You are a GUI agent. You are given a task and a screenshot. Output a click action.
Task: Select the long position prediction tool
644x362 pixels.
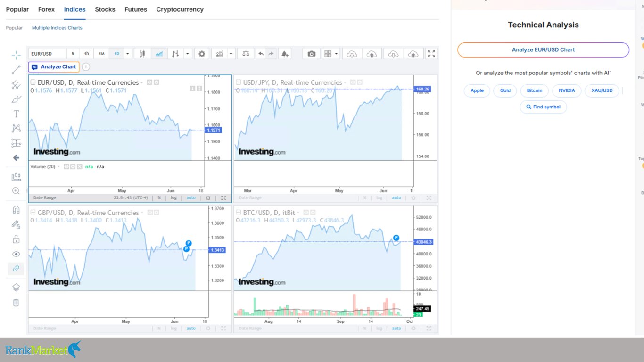click(x=16, y=143)
